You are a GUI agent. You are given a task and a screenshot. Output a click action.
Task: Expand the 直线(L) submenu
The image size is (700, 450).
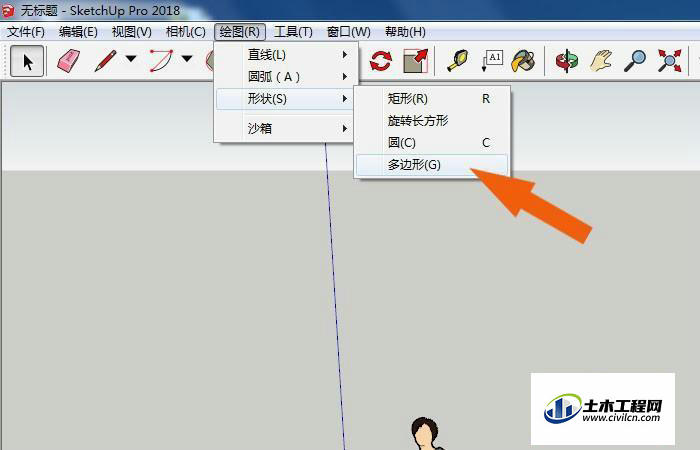[x=286, y=55]
